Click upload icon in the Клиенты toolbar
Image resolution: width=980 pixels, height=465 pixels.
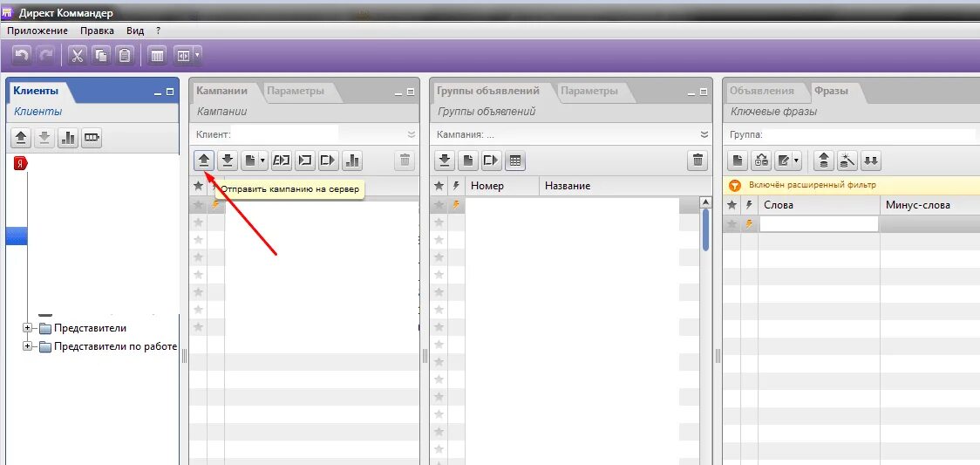tap(21, 138)
